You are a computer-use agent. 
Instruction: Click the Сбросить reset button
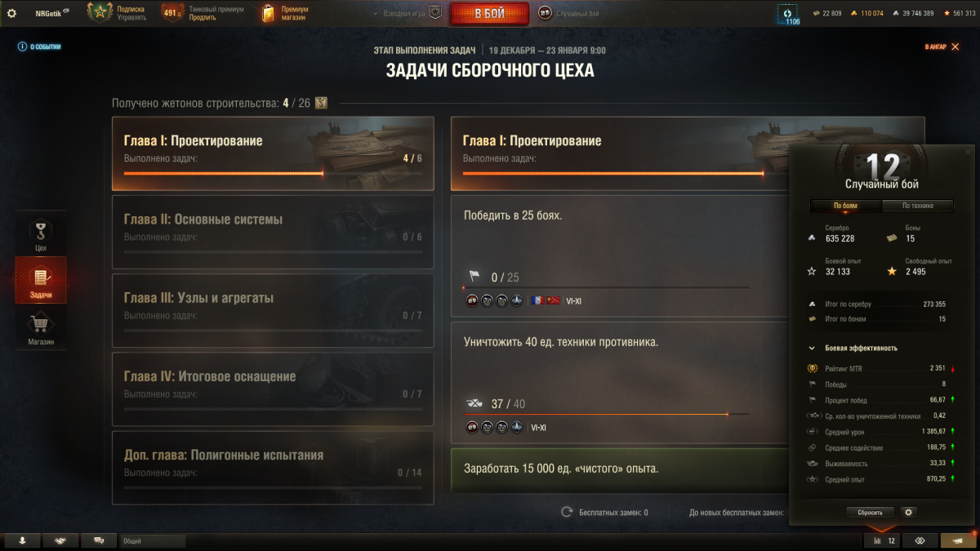click(x=870, y=512)
